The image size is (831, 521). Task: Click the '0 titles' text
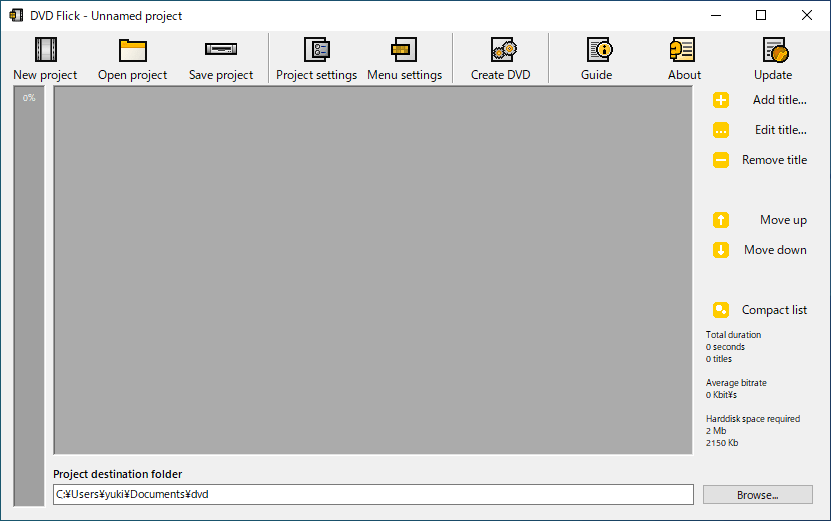point(719,359)
